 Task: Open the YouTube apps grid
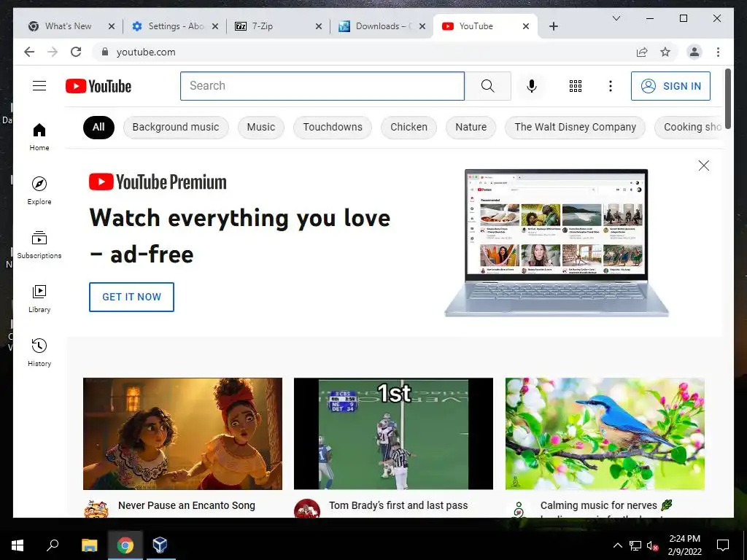click(576, 86)
